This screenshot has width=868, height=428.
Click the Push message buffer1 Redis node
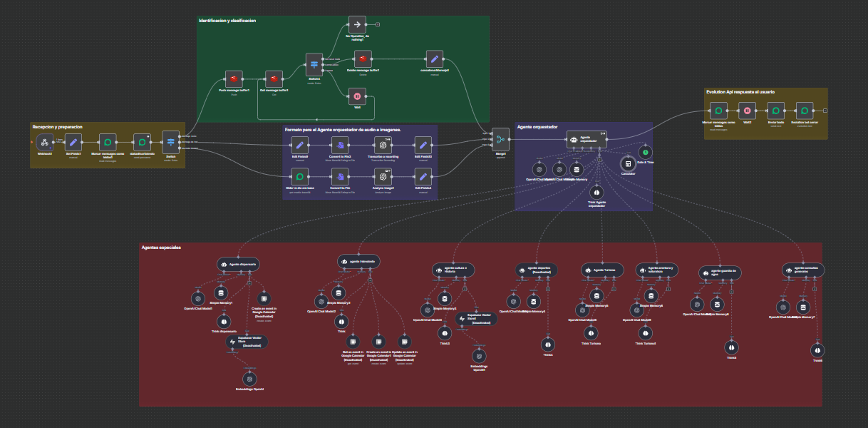click(234, 78)
